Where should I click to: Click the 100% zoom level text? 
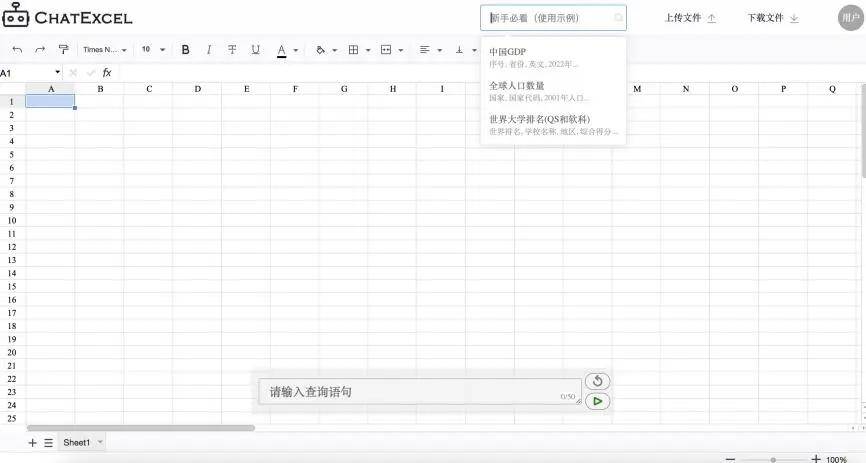tap(836, 460)
